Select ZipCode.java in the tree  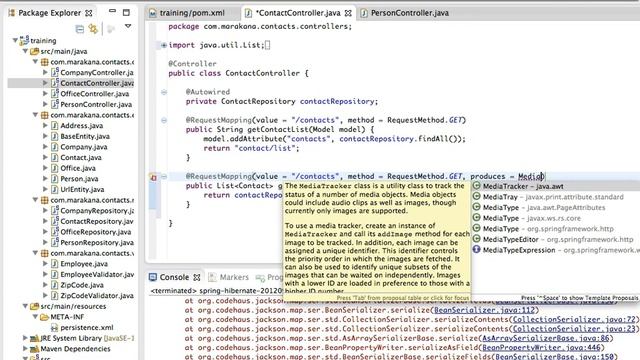point(82,284)
